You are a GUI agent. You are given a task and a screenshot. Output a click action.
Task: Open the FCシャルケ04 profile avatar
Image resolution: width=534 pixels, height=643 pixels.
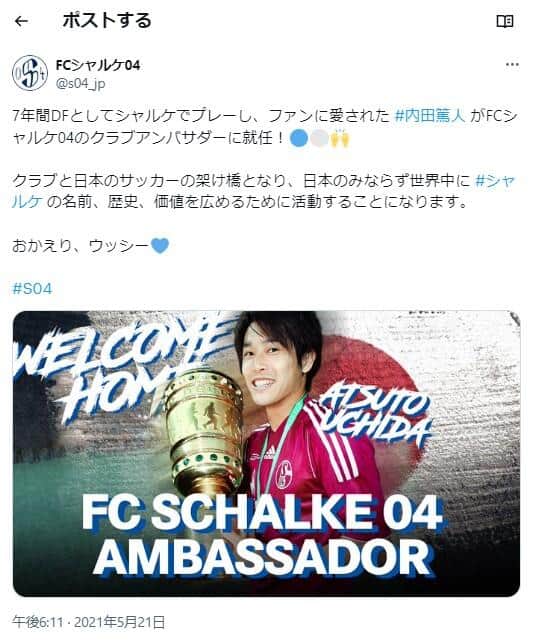[x=30, y=73]
